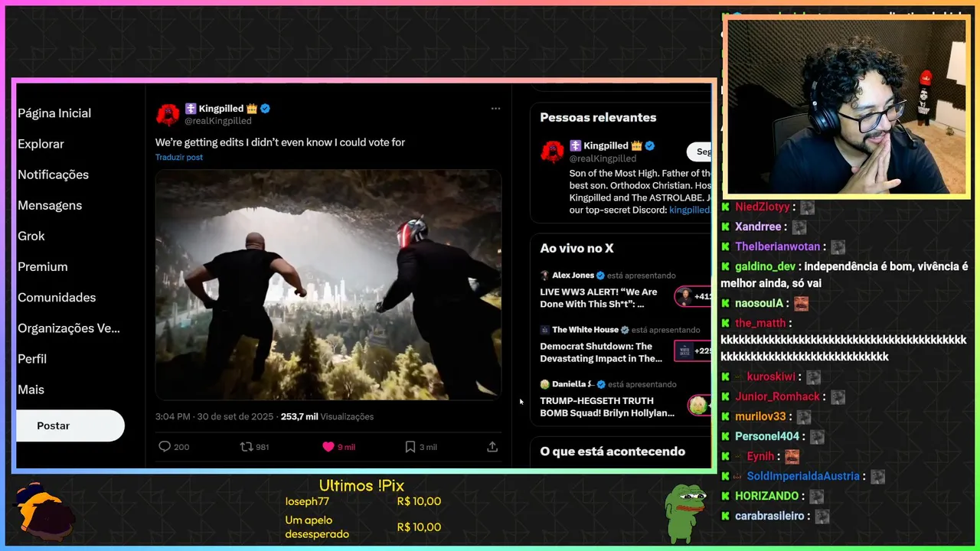The image size is (980, 551).
Task: Click the Alex Jones small avatar icon
Action: (x=545, y=275)
